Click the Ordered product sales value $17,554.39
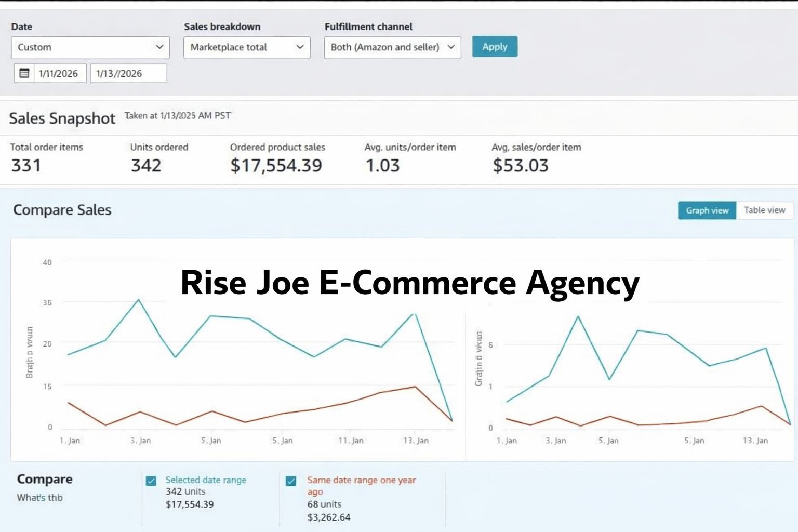Viewport: 798px width, 532px height. click(x=276, y=165)
